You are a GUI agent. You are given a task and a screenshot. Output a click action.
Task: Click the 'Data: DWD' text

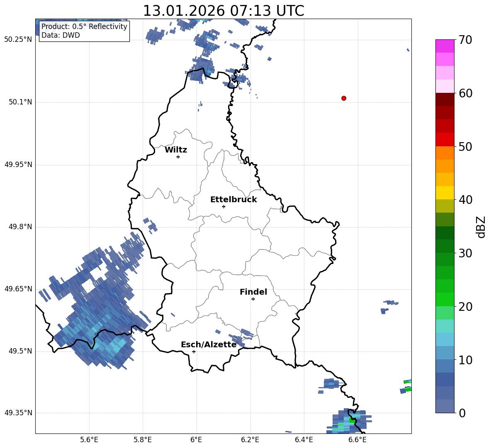tap(61, 35)
